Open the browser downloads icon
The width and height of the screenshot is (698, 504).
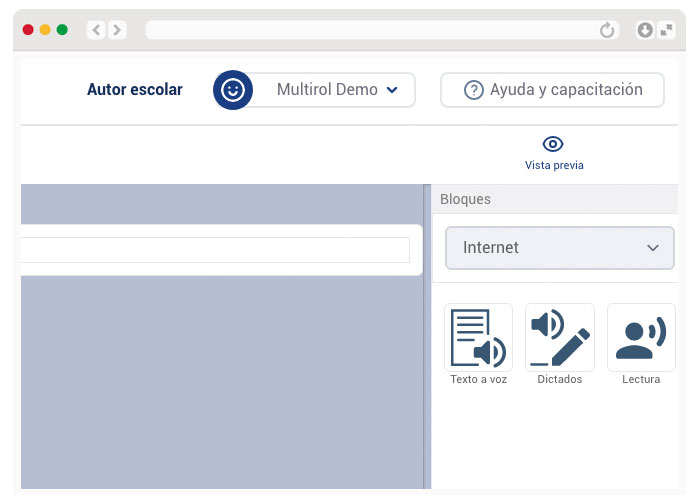645,30
